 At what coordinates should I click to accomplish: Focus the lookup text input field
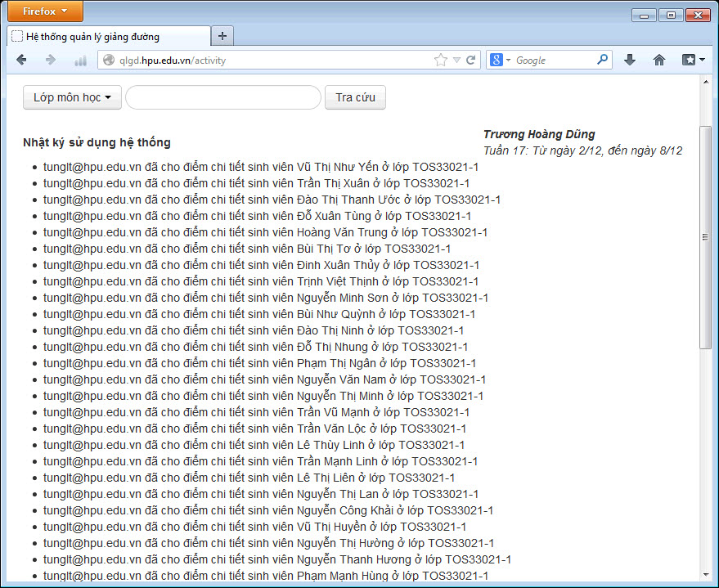(222, 97)
